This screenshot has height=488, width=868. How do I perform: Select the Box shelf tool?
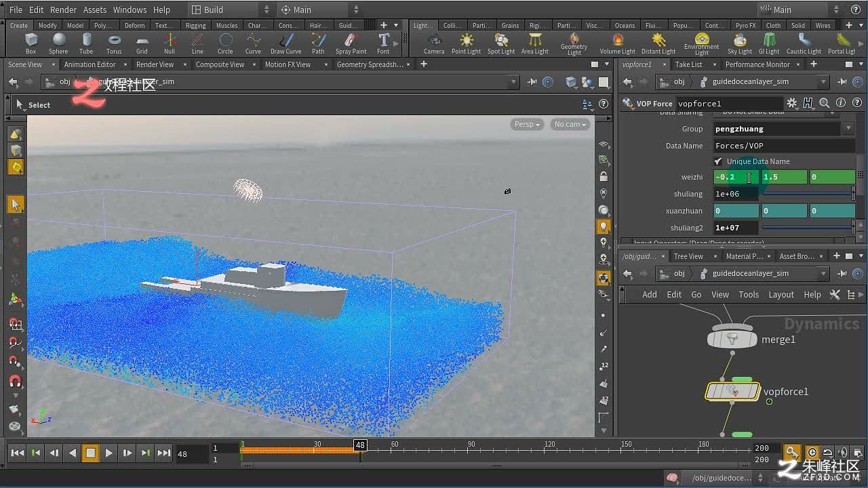[x=31, y=43]
